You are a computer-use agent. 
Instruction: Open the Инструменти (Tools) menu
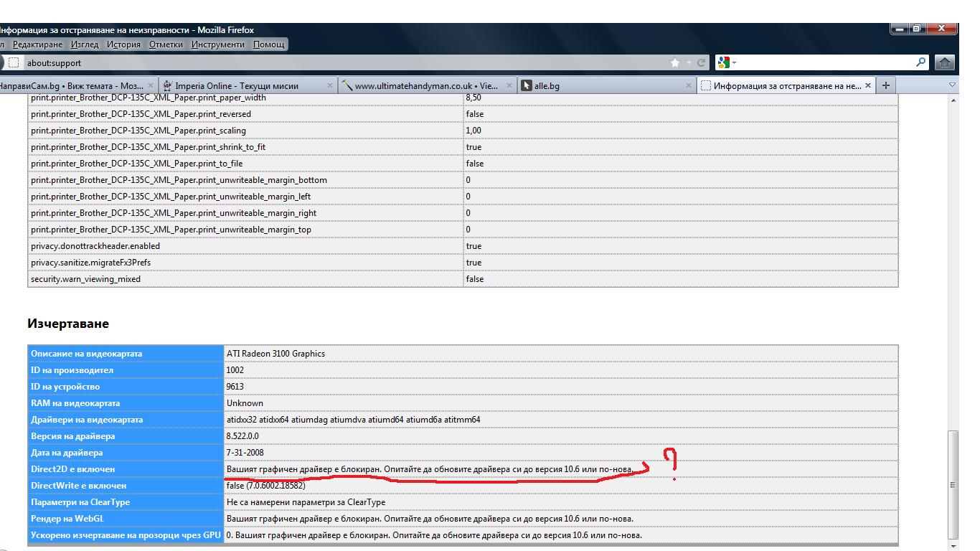click(217, 44)
